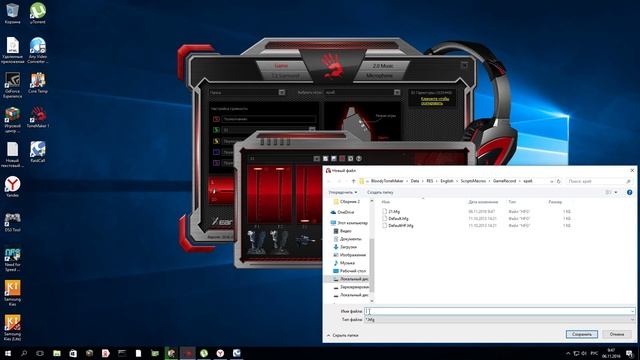Click the search field in save dialog
Viewport: 640px width, 360px height.
click(x=599, y=181)
